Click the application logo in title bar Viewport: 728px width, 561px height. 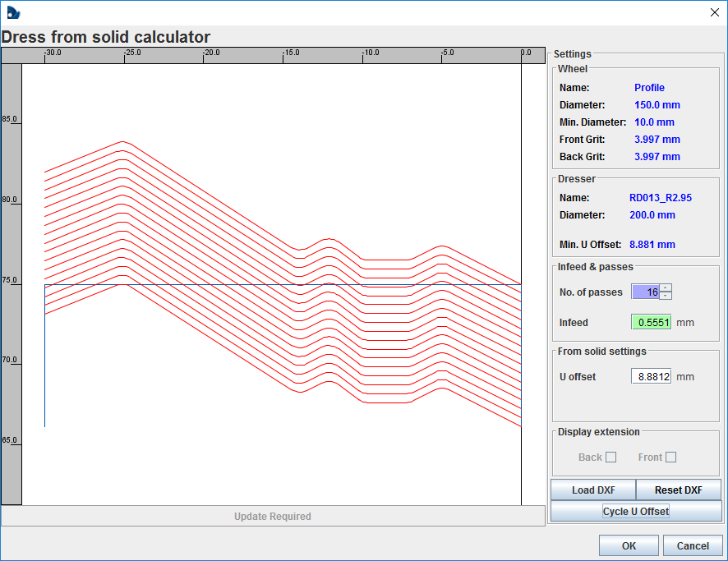pyautogui.click(x=12, y=12)
